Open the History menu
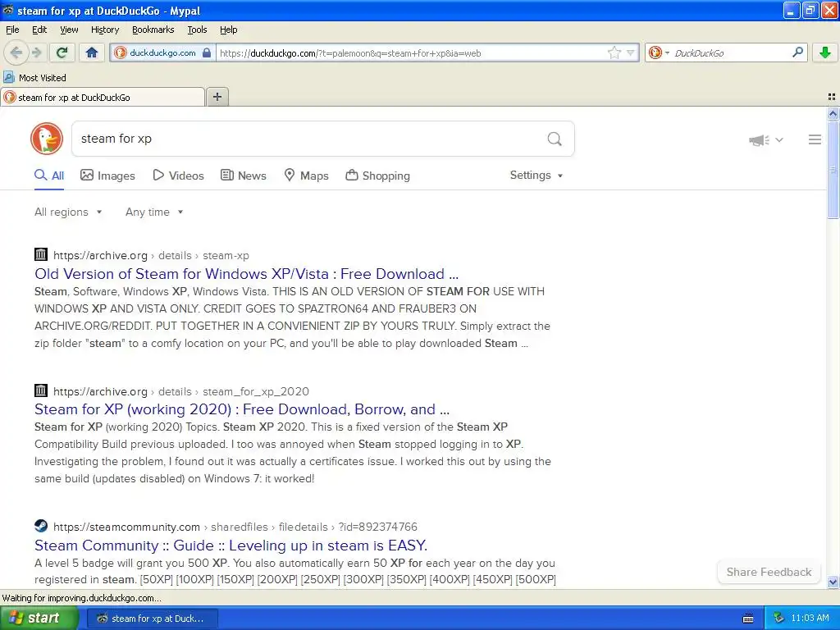 (x=104, y=30)
